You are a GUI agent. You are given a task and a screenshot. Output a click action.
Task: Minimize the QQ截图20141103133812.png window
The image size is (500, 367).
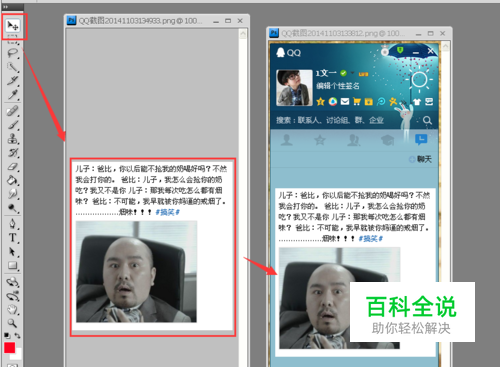[419, 34]
